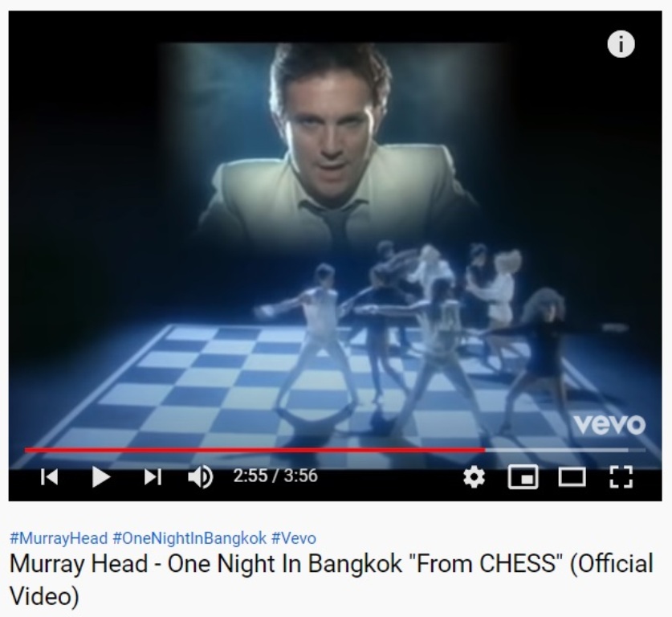Open the #Vevo hashtag link
This screenshot has width=672, height=617.
pos(294,538)
